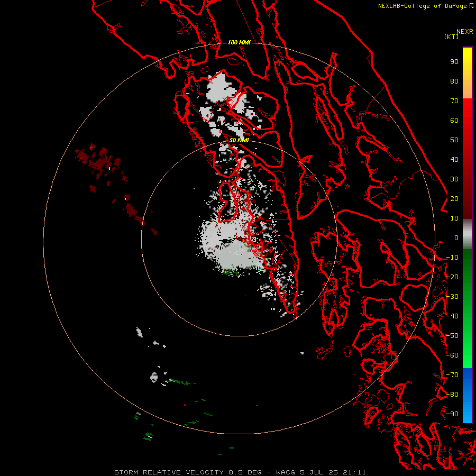The height and width of the screenshot is (476, 476).
Task: Click the -50 value on velocity scale
Action: [452, 336]
